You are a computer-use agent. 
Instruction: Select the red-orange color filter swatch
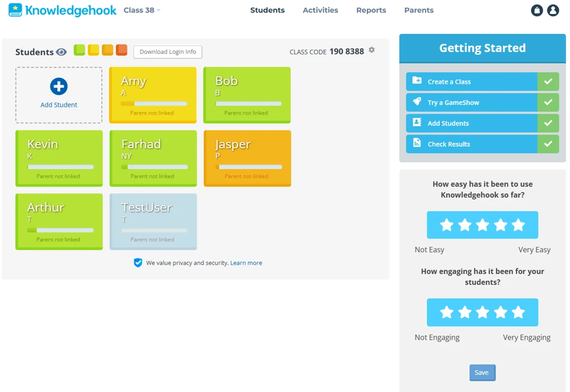pyautogui.click(x=121, y=49)
